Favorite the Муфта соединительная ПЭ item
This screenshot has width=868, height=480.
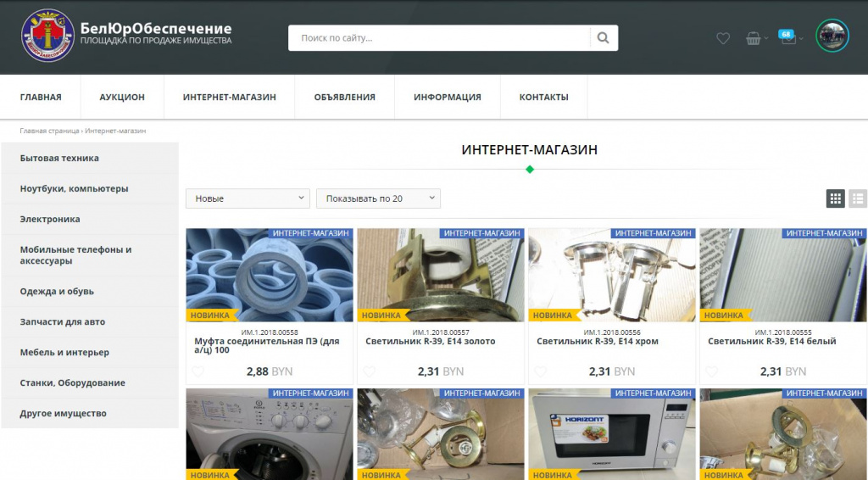(198, 371)
